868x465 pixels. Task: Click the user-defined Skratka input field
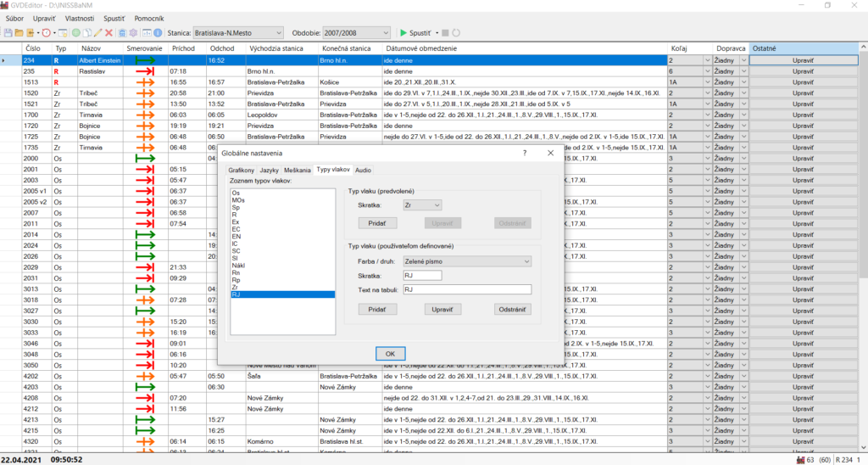422,276
